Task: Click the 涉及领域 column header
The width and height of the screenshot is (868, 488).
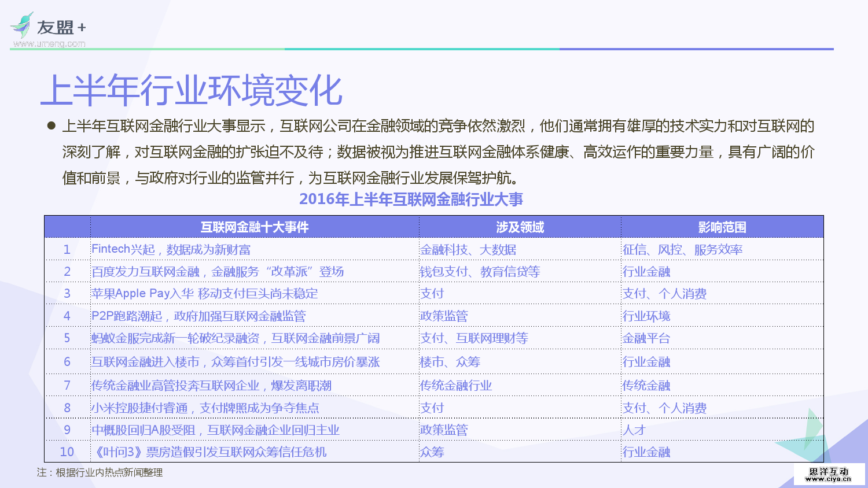Action: pyautogui.click(x=520, y=227)
